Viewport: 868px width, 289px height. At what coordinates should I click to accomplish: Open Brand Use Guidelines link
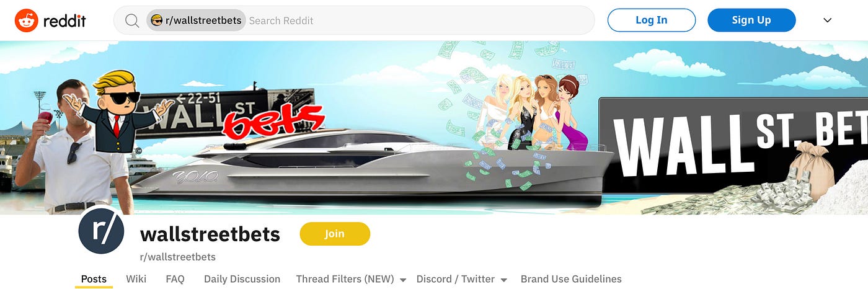click(x=571, y=279)
